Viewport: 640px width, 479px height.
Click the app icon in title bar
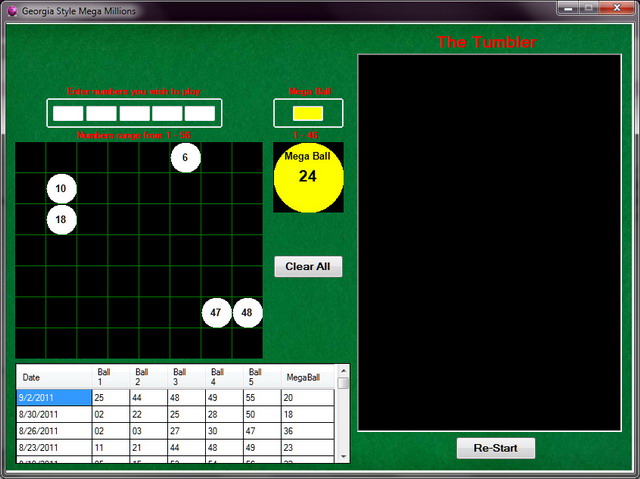pyautogui.click(x=12, y=11)
